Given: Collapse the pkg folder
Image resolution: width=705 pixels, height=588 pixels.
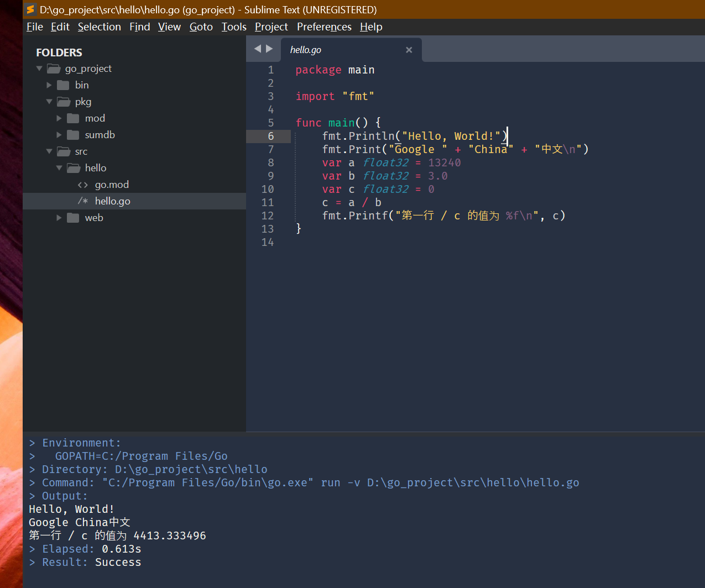Looking at the screenshot, I should pos(49,102).
